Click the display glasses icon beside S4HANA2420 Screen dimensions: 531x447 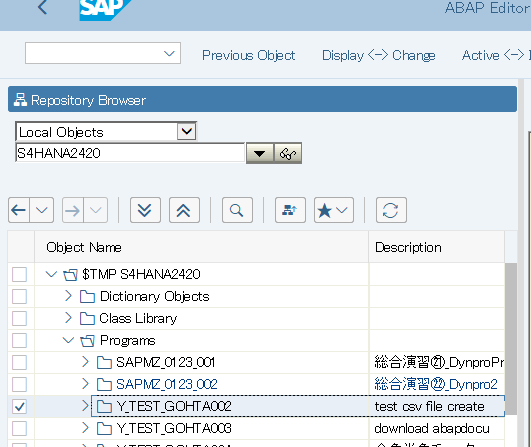[x=288, y=154]
